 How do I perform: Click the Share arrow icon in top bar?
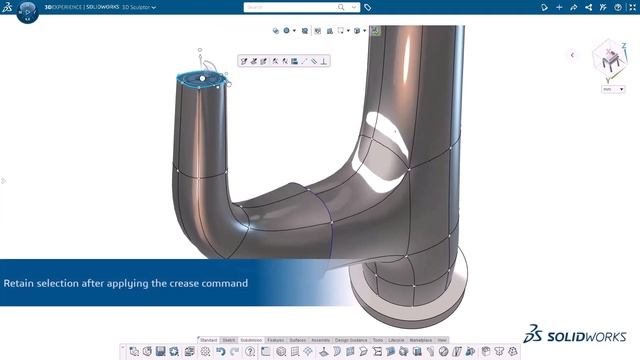(573, 7)
